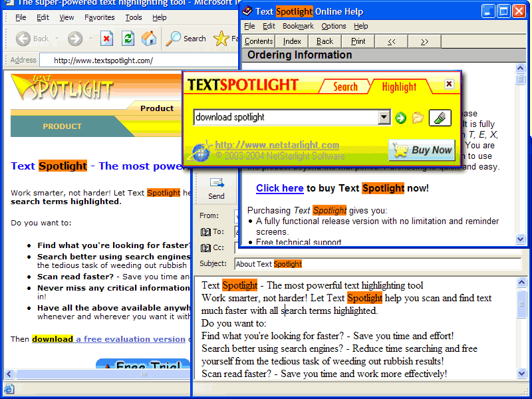Open the netstarlight.com link in TextSpotlight
Screen dimensions: 532x399
point(277,145)
